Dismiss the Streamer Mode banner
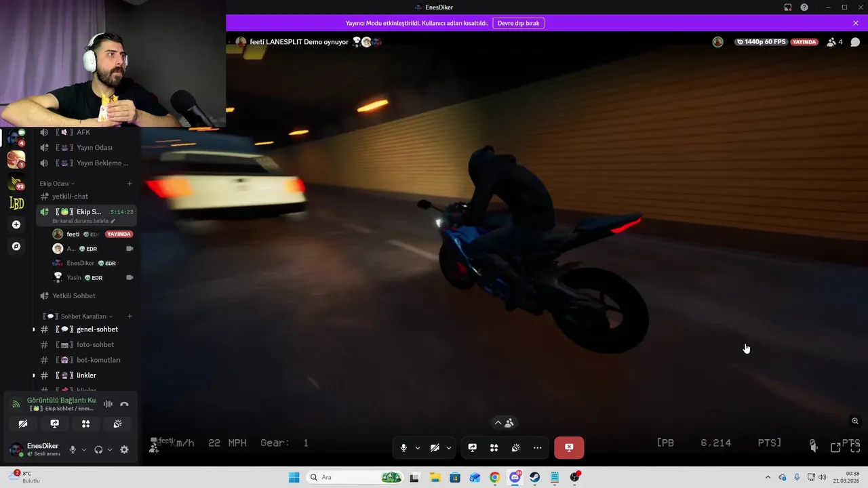The width and height of the screenshot is (868, 488). (856, 23)
